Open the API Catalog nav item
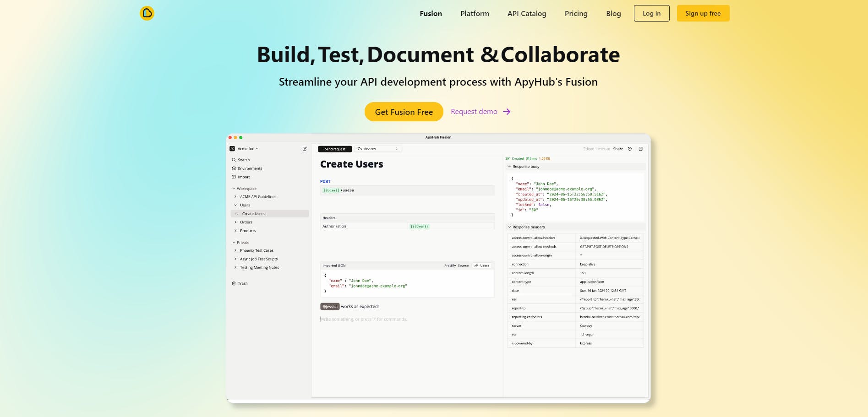 (x=527, y=14)
